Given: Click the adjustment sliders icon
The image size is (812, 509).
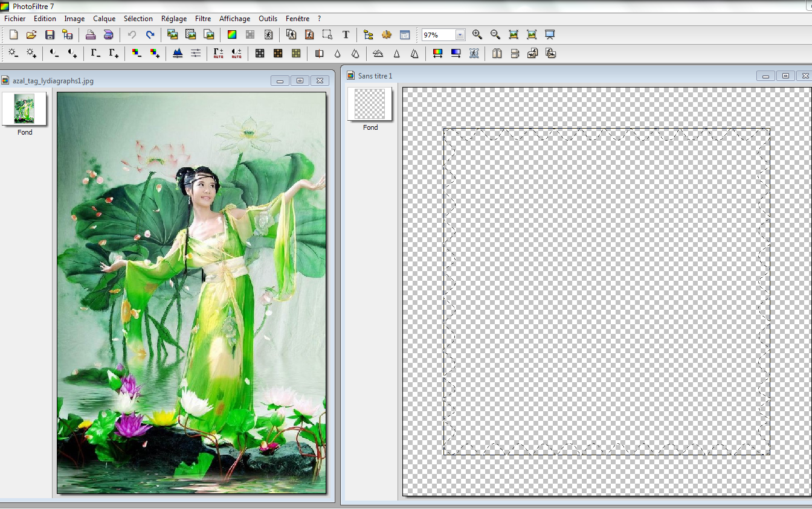Looking at the screenshot, I should [x=196, y=54].
